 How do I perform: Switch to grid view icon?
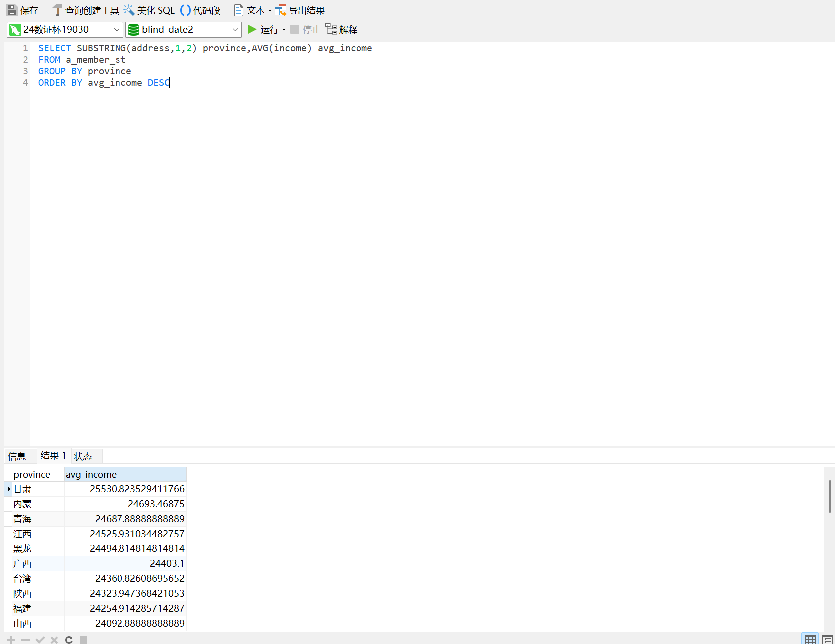[x=810, y=639]
